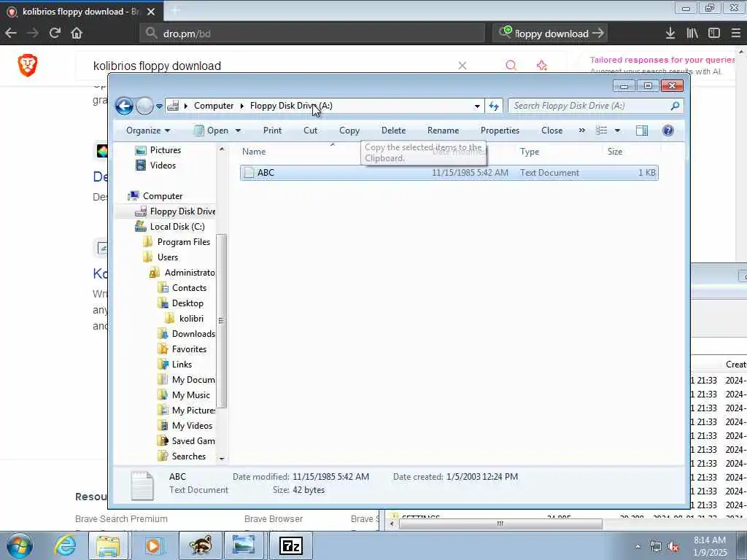Screen dimensions: 747x560
Task: Delete the selected ABC file
Action: tap(393, 131)
